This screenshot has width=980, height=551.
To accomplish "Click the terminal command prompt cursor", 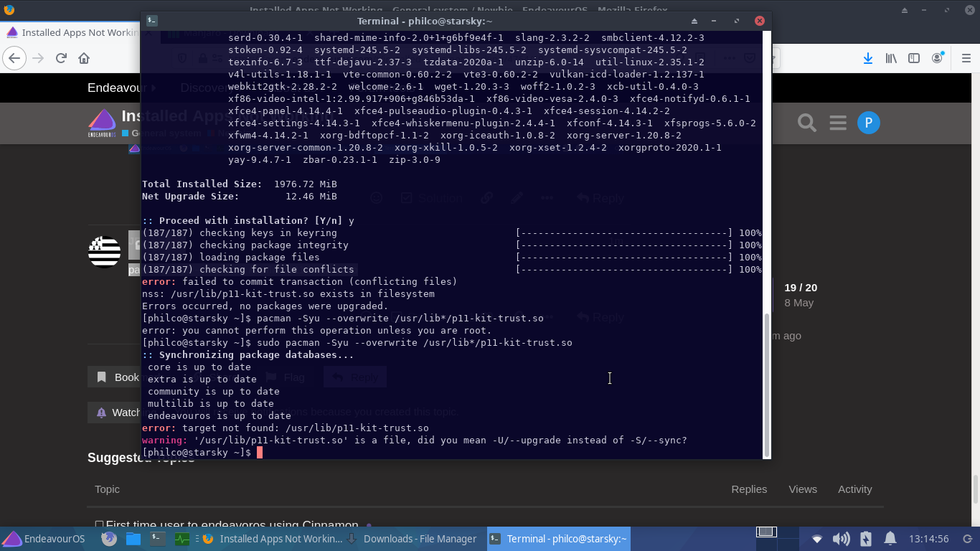I will pyautogui.click(x=260, y=453).
